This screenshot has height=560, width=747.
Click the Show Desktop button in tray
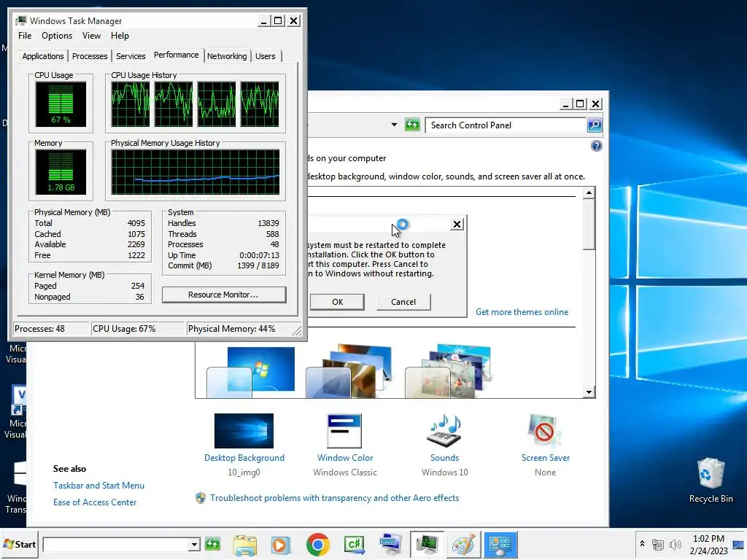pyautogui.click(x=739, y=544)
